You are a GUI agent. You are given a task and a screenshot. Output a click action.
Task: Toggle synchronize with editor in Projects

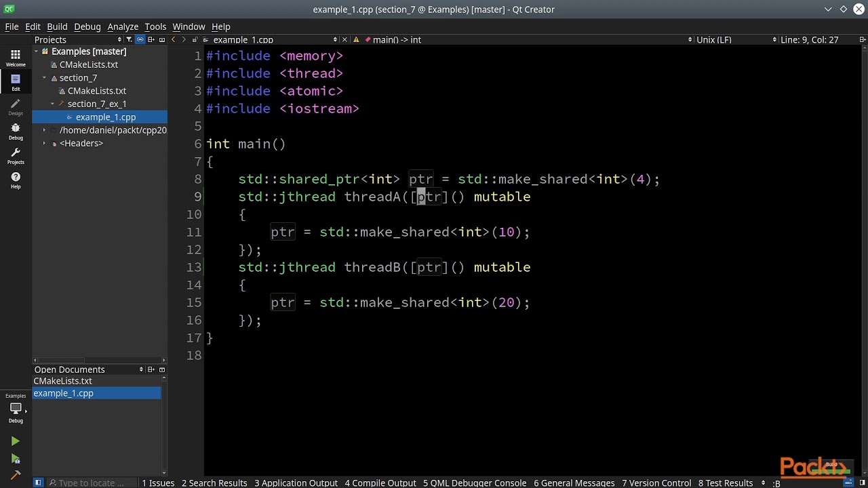[x=140, y=40]
